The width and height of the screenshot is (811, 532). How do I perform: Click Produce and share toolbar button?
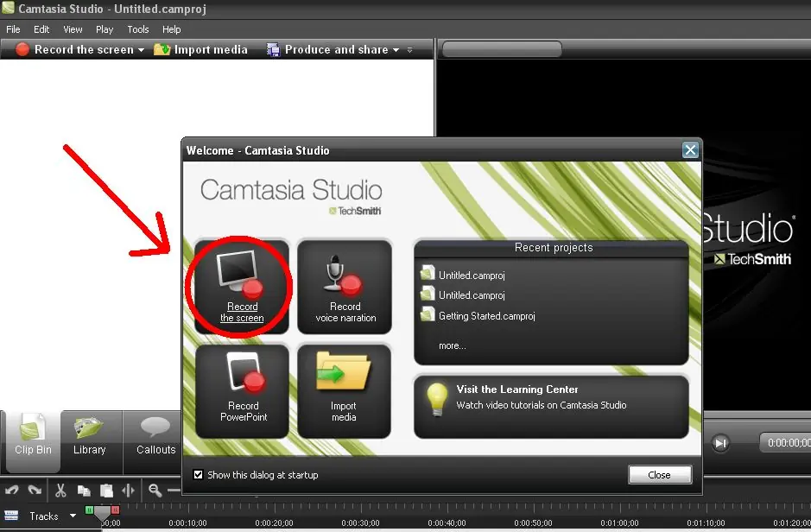click(328, 49)
